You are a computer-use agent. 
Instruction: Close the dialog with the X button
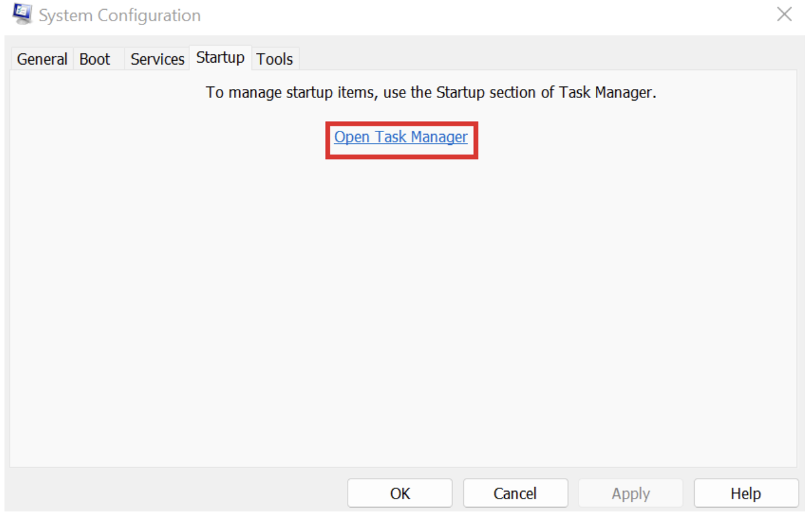pyautogui.click(x=784, y=15)
